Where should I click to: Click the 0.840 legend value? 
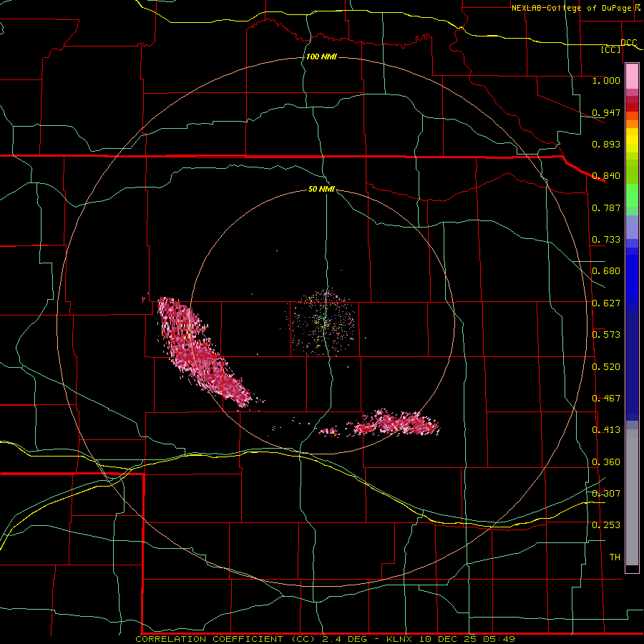tap(606, 176)
